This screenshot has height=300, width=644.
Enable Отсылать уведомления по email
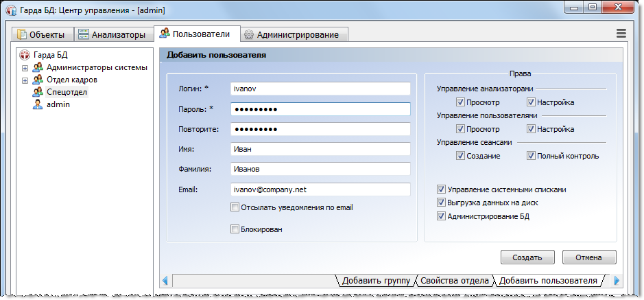[x=235, y=207]
